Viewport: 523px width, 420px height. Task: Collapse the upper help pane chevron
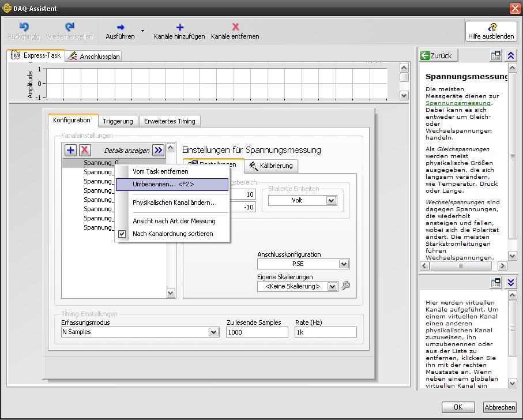pyautogui.click(x=511, y=55)
